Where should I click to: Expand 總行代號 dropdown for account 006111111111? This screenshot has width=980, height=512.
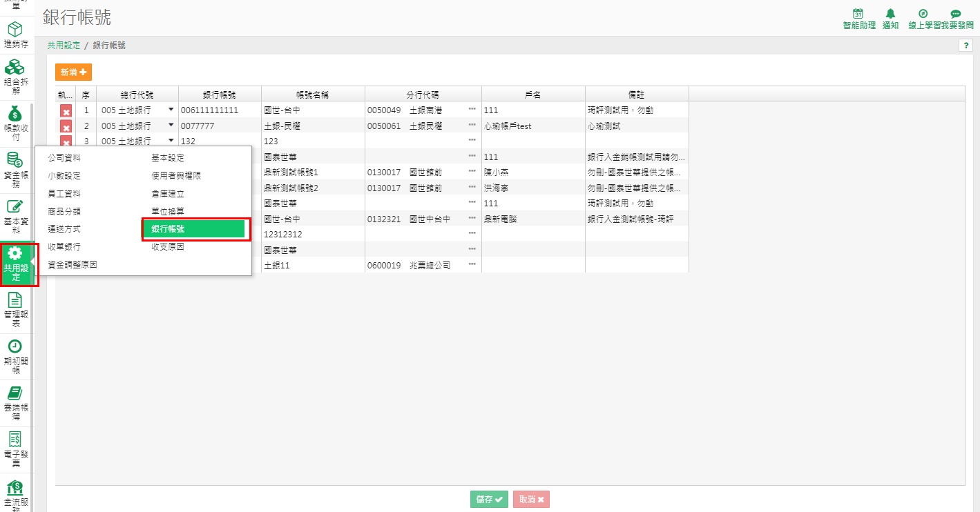coord(171,109)
